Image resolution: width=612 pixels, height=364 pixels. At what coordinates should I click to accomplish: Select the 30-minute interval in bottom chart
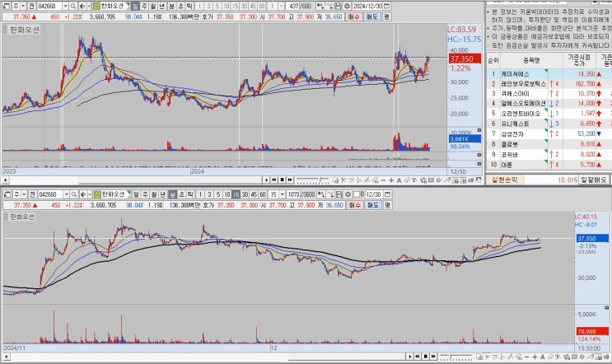(245, 194)
